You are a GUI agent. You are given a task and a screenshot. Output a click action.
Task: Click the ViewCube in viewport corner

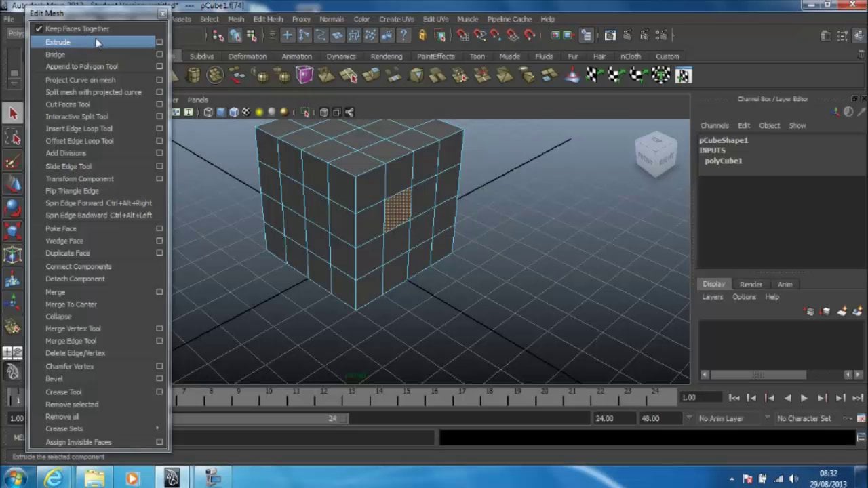coord(656,155)
